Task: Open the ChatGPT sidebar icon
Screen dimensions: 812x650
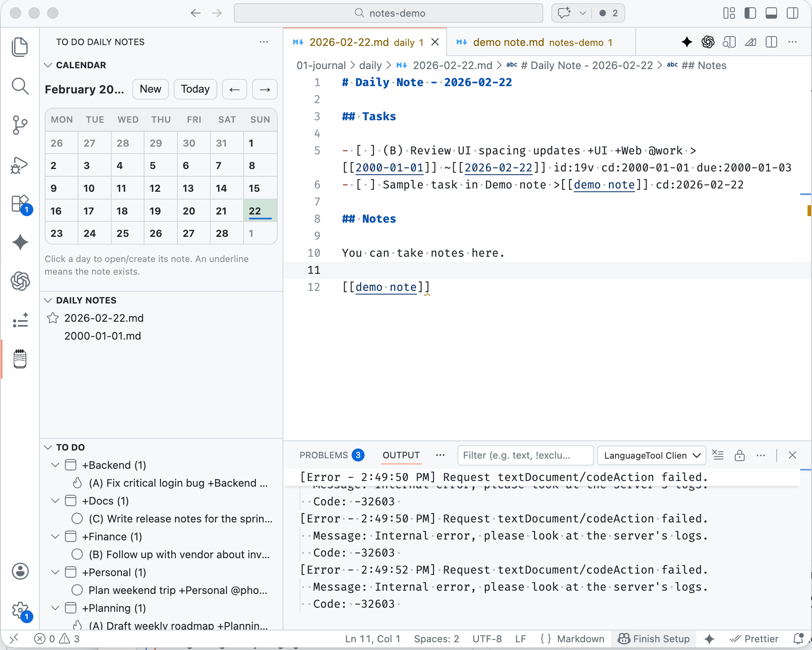Action: pos(20,281)
